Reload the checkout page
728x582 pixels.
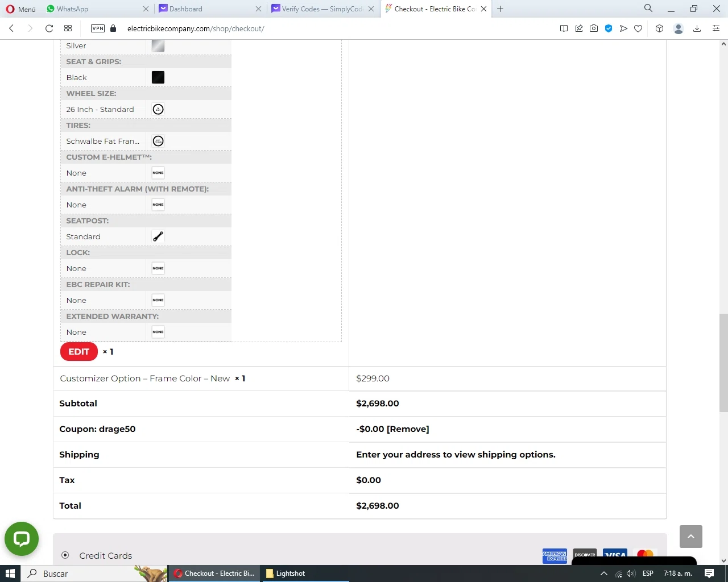(49, 28)
